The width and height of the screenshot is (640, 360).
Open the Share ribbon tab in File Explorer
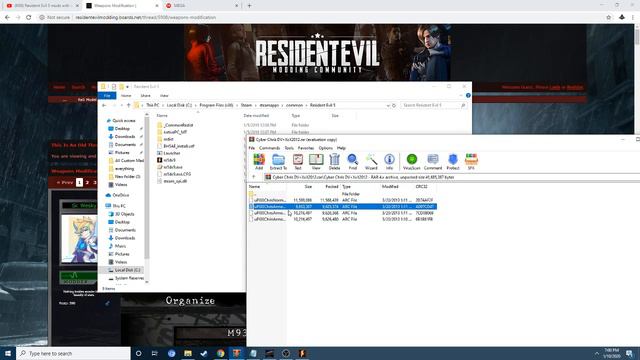point(145,96)
